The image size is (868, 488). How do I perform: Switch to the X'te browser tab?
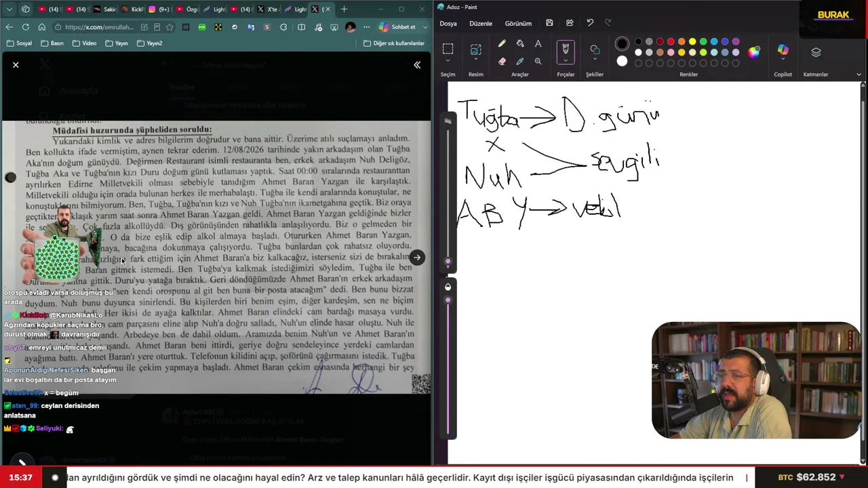pos(267,9)
